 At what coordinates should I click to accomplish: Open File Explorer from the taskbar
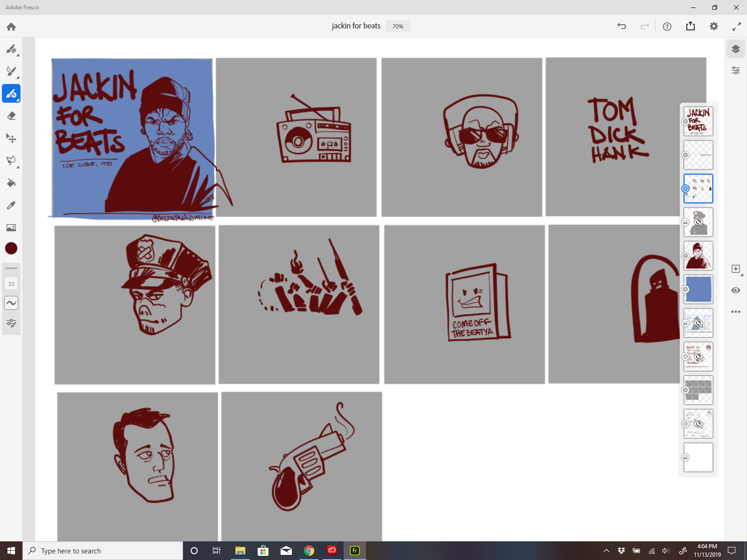click(x=240, y=551)
